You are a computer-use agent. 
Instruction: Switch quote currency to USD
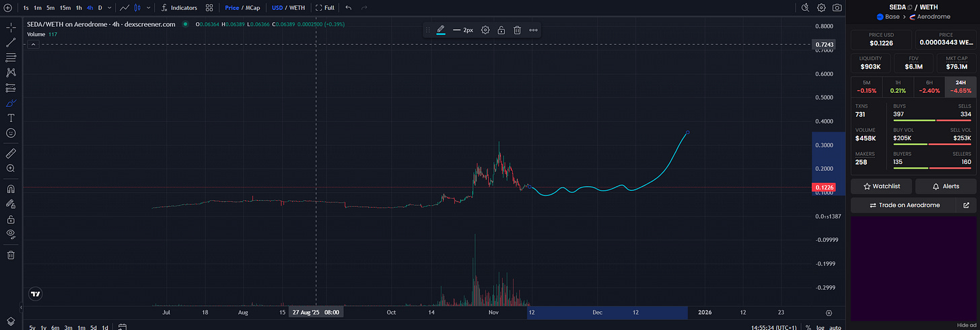[x=277, y=7]
